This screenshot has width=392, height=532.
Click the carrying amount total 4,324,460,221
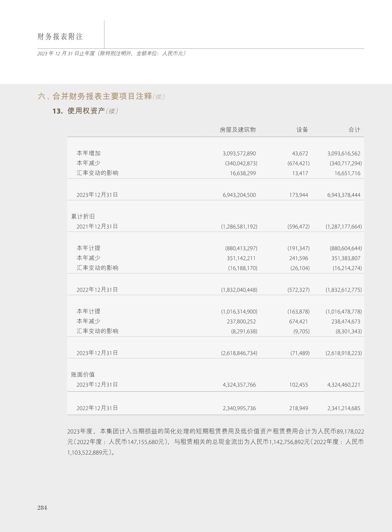tap(344, 385)
